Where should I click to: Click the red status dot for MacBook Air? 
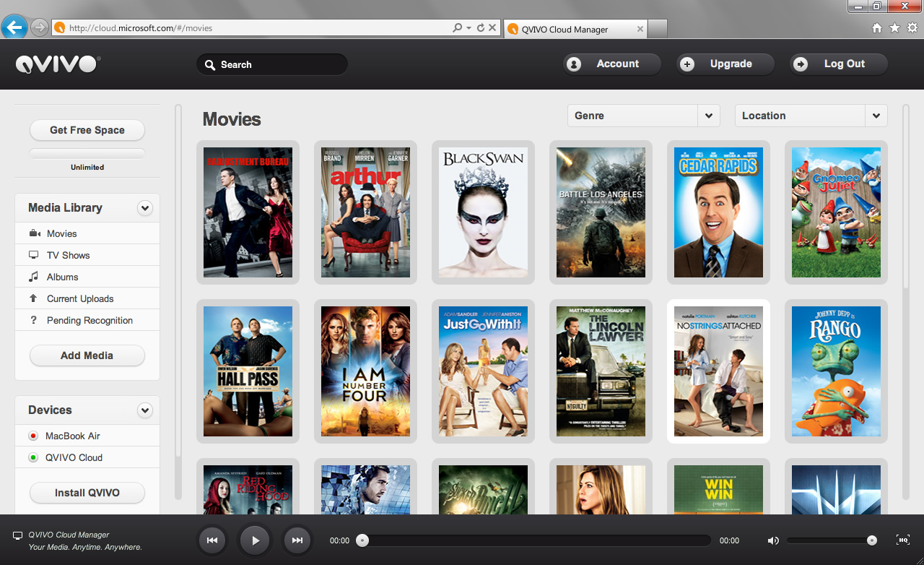[x=33, y=436]
